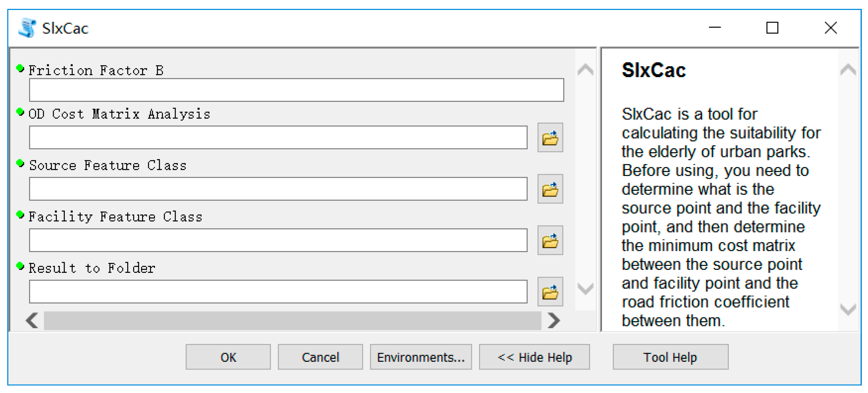Open Environments settings

pos(420,357)
